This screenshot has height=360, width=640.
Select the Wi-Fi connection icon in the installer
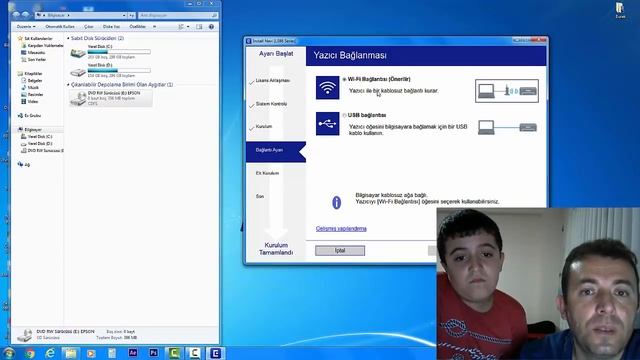click(327, 87)
